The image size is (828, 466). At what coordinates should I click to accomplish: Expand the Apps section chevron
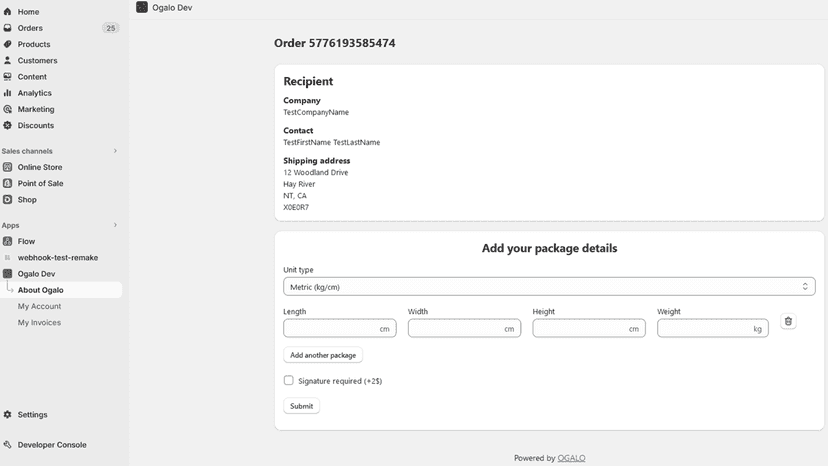click(x=115, y=225)
